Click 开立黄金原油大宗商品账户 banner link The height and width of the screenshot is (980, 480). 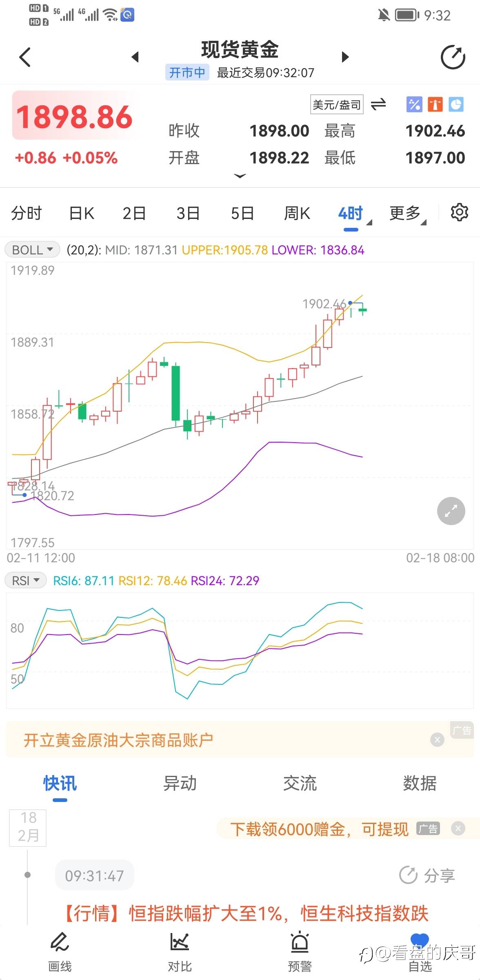(x=118, y=740)
